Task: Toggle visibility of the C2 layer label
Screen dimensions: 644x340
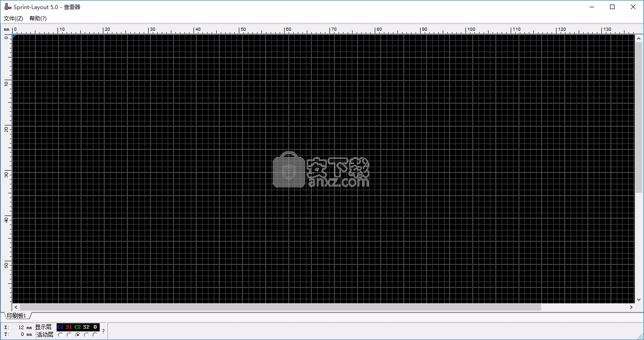Action: coord(77,327)
